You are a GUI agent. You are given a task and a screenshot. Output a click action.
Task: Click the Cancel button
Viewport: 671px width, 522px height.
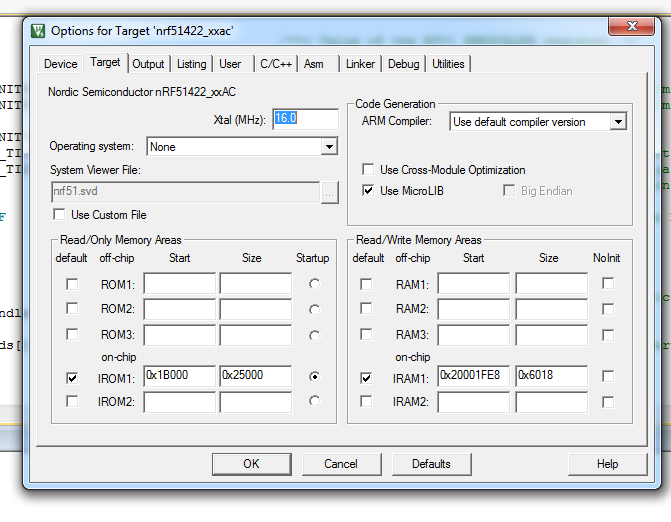(341, 464)
